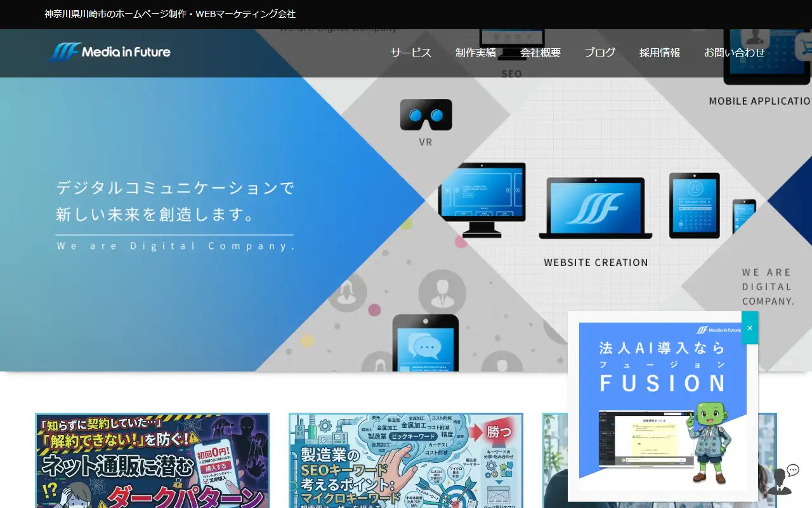Go to the 採用情報 page
The height and width of the screenshot is (508, 812).
(x=660, y=53)
